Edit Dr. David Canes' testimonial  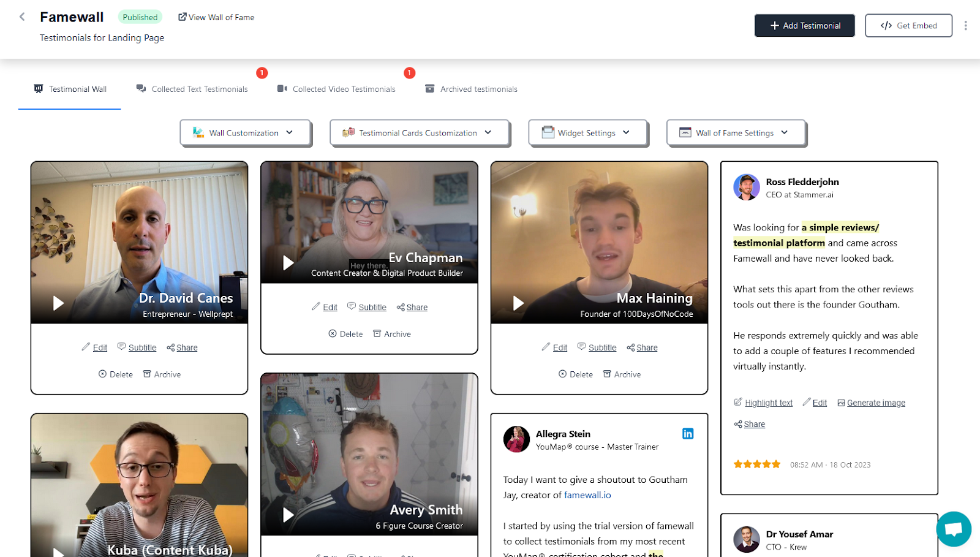pos(99,347)
